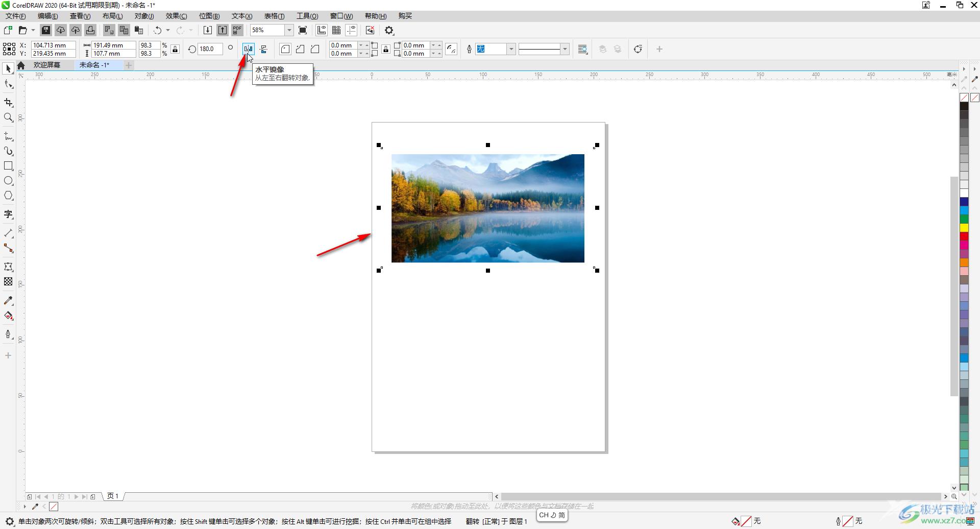
Task: Pick the black color swatch
Action: [x=964, y=106]
